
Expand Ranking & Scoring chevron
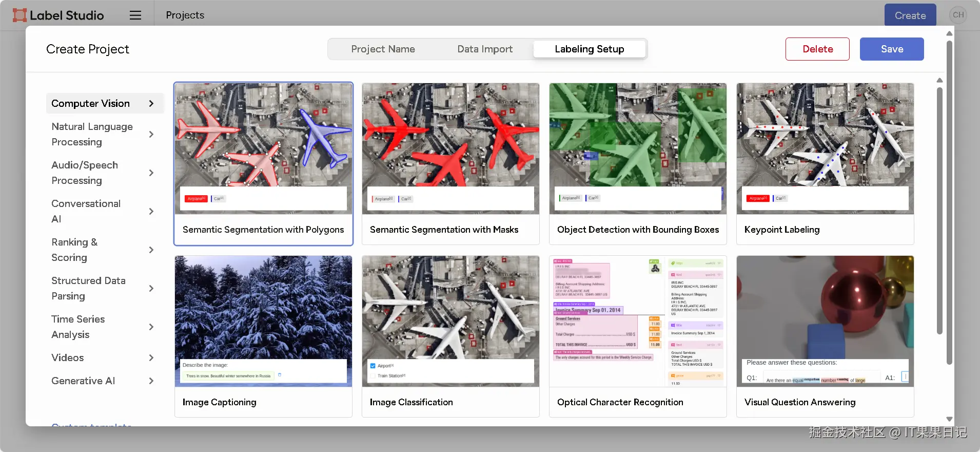tap(151, 250)
